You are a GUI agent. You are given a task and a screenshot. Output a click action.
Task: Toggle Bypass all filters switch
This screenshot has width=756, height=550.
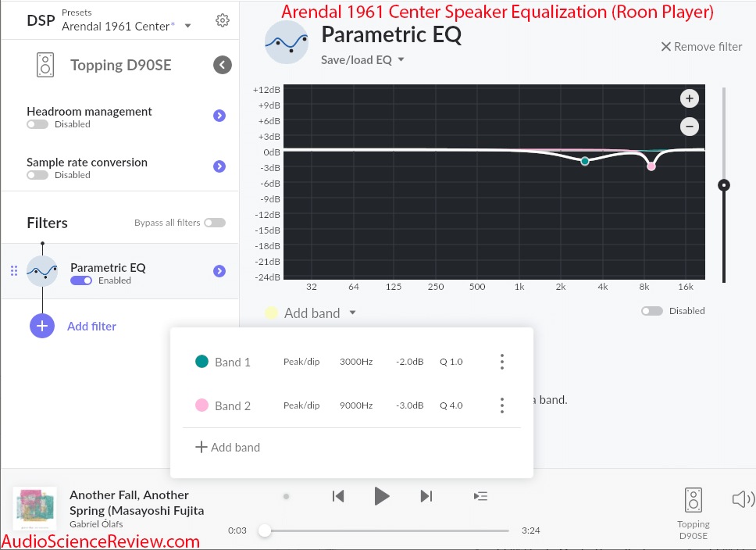[215, 223]
